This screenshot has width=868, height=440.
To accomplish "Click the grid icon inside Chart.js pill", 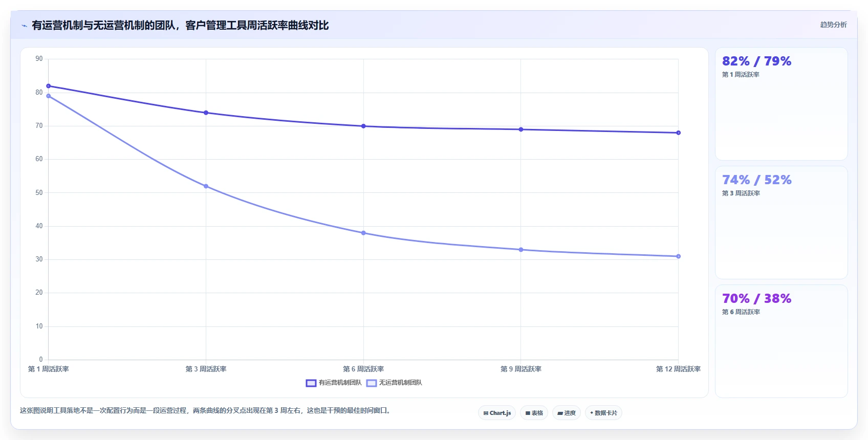I will point(486,413).
